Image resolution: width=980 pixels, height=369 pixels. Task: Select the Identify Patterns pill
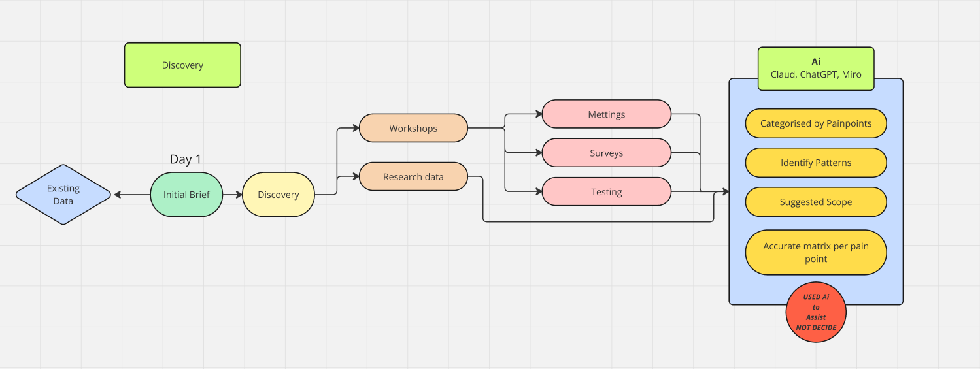pyautogui.click(x=816, y=163)
